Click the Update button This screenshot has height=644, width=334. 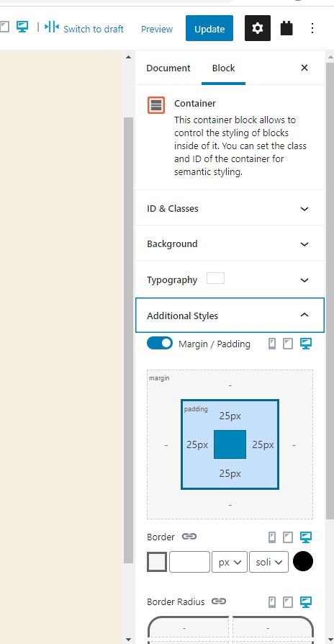(x=209, y=28)
